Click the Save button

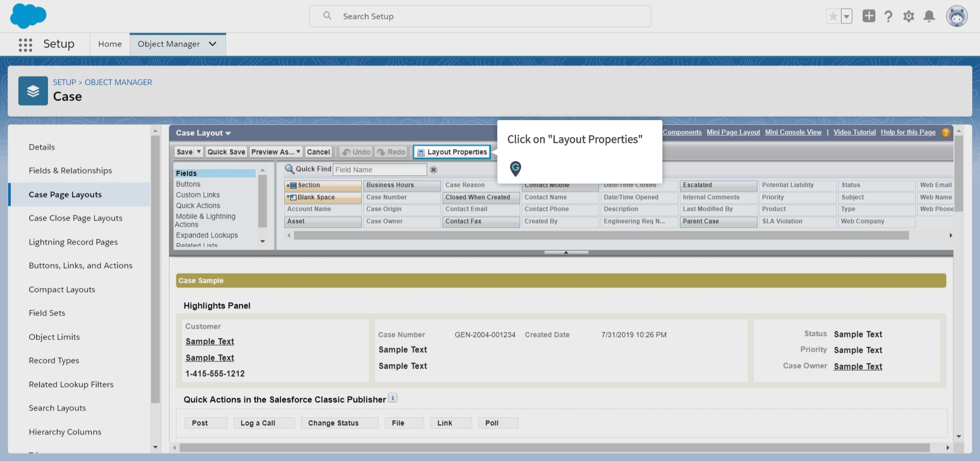pyautogui.click(x=184, y=152)
